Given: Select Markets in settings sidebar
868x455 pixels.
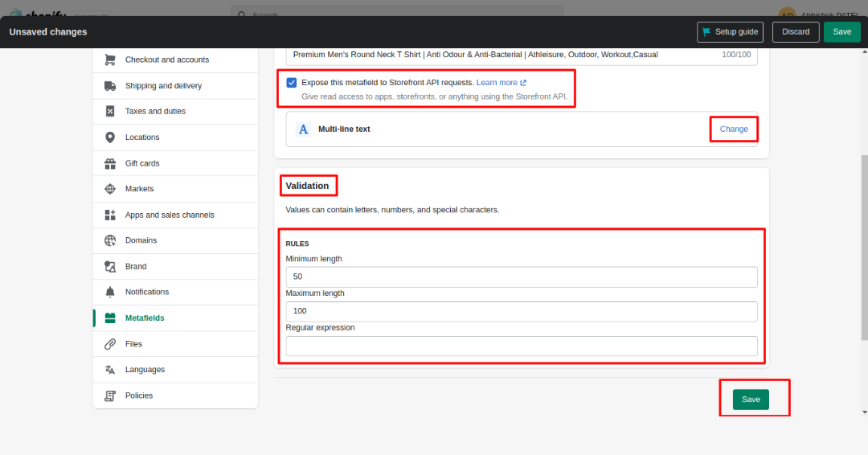Looking at the screenshot, I should pyautogui.click(x=175, y=189).
